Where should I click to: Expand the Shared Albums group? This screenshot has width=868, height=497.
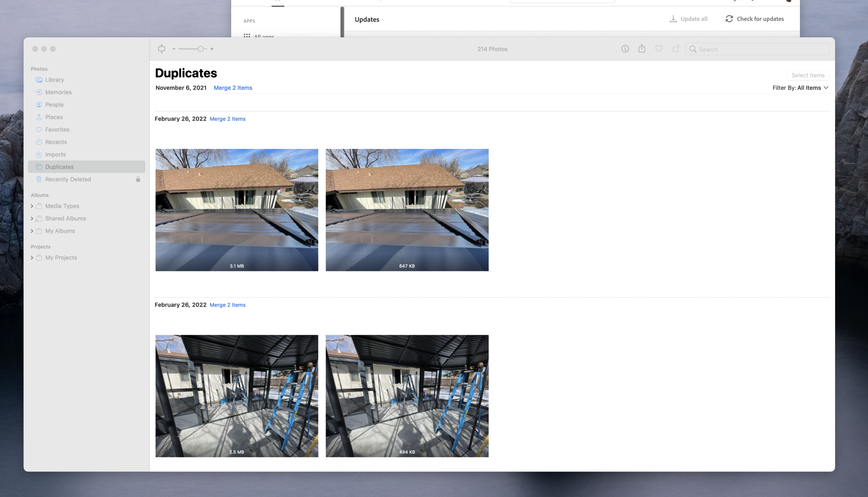(32, 219)
